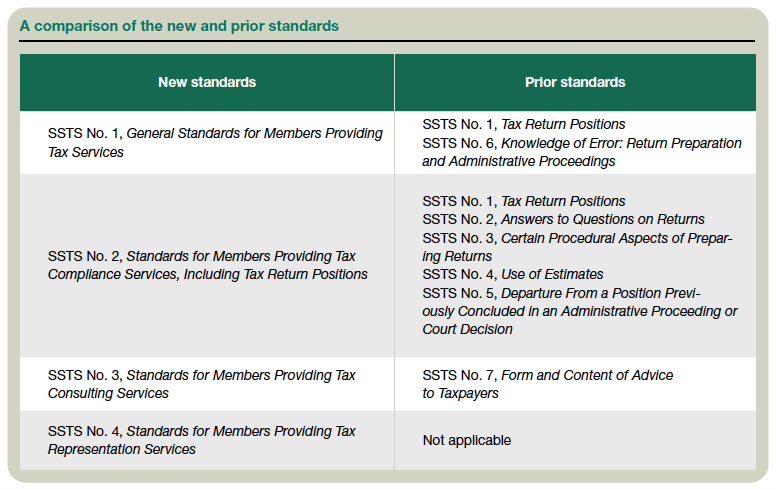Select the "New standards" column header
Screen dimensions: 776x490
click(207, 82)
